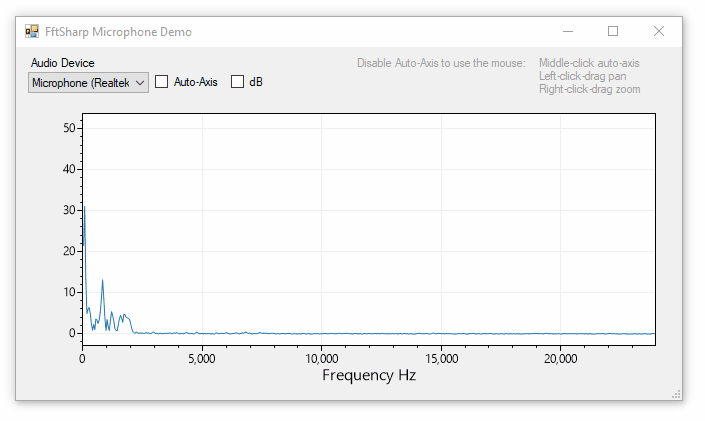The height and width of the screenshot is (421, 705).
Task: Minimize the FftSharp Microphone Demo window
Action: pyautogui.click(x=568, y=32)
